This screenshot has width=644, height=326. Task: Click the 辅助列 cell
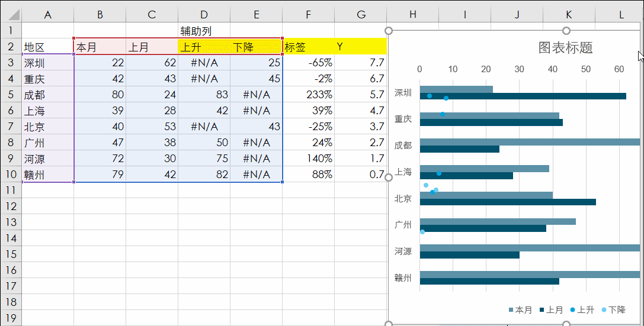click(204, 31)
